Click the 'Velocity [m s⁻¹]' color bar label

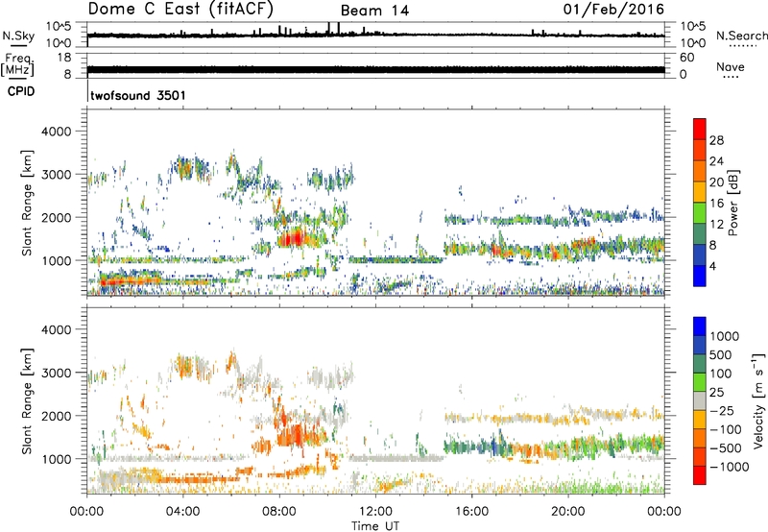pyautogui.click(x=758, y=400)
